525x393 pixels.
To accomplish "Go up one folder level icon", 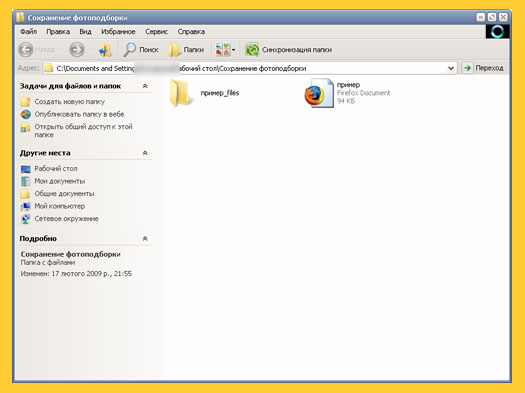I will click(x=105, y=50).
